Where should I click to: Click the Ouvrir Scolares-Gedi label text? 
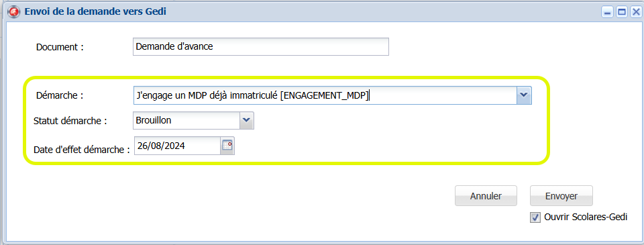pyautogui.click(x=586, y=217)
